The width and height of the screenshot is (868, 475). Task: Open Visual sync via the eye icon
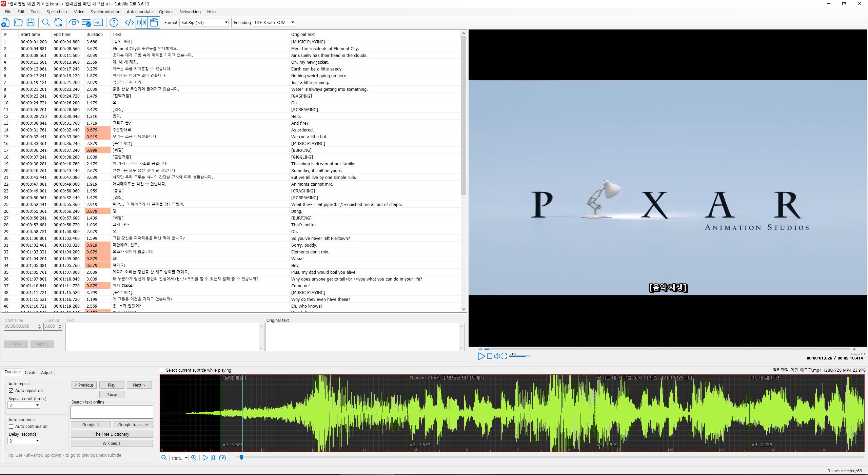tap(74, 23)
